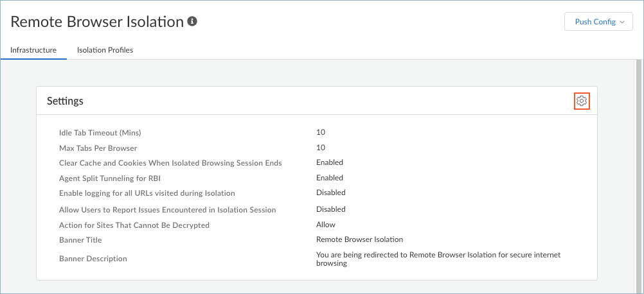Click the Idle Tab Timeout value 10
The image size is (644, 294).
[321, 132]
